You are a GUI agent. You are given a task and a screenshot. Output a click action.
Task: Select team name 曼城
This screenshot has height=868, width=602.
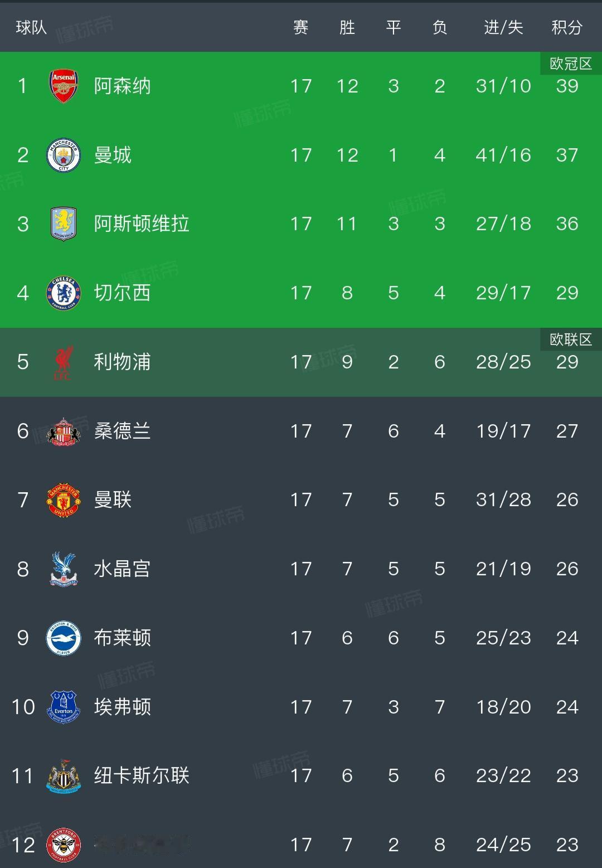113,155
